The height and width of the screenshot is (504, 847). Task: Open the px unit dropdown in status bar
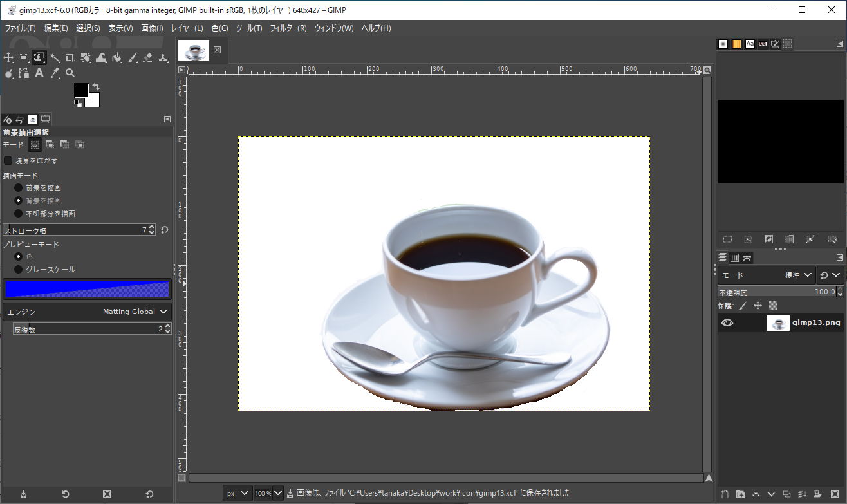coord(237,493)
